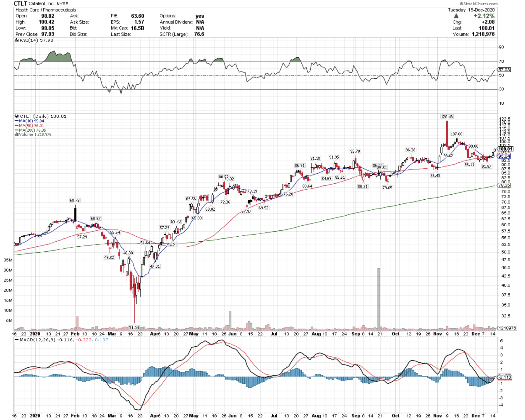Screen dimensions: 525x420
Task: Click the 1218976 volume tag on right axis
Action: pos(507,328)
